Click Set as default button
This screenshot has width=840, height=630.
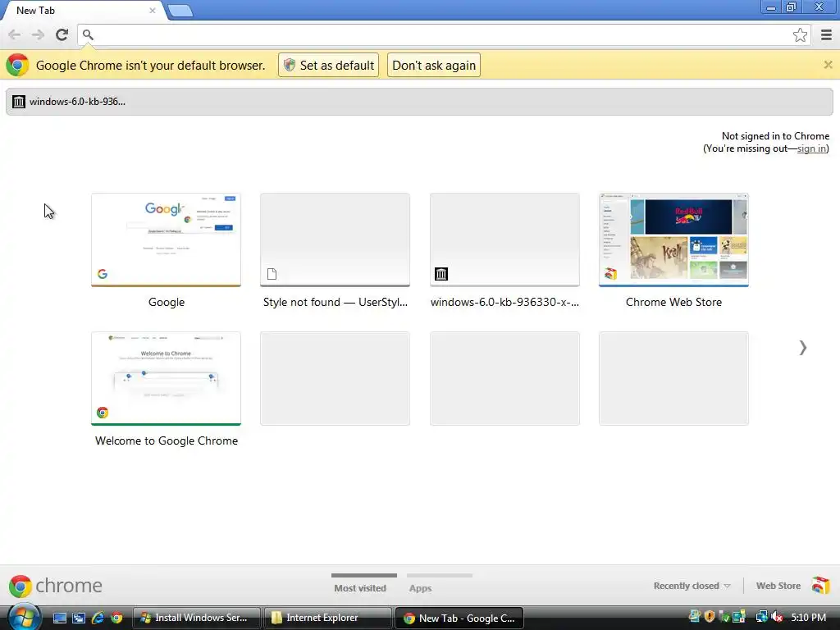tap(328, 65)
